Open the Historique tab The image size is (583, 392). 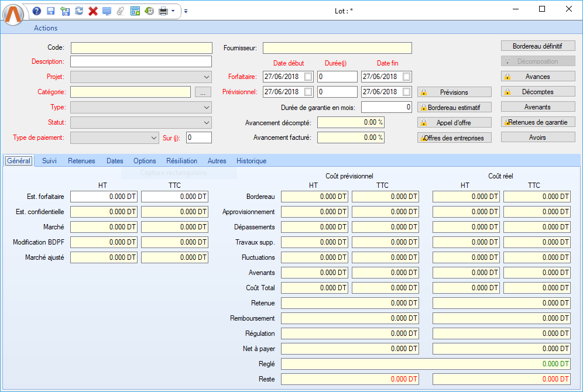(x=251, y=161)
